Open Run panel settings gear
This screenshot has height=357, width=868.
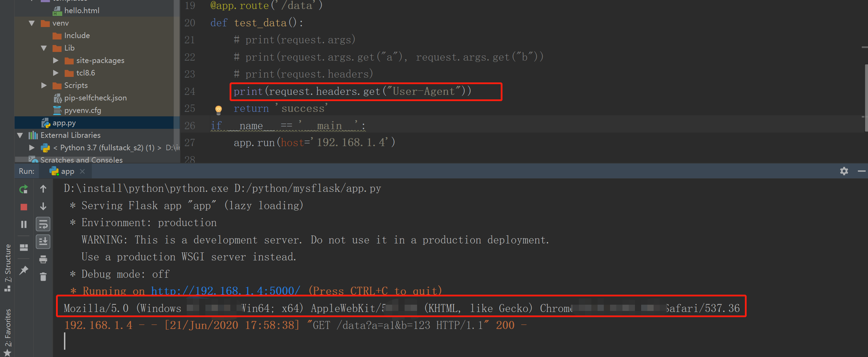844,171
